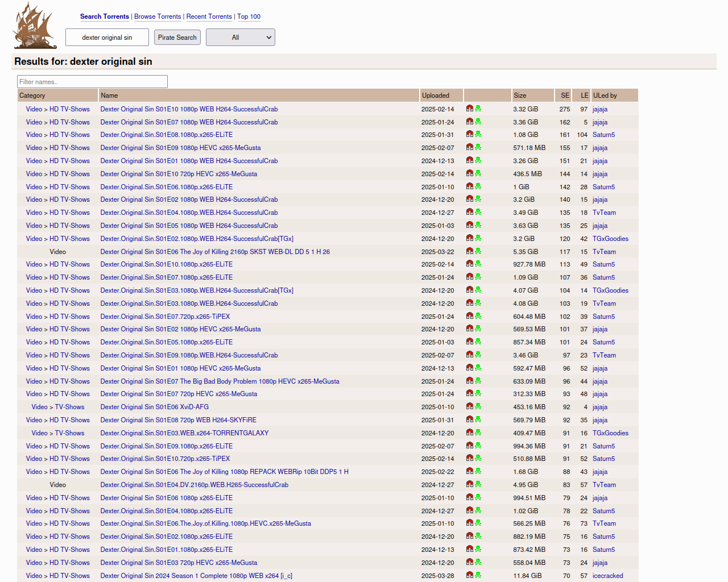Click magnet icon for S01E03.WEB.x264-TORRENTGALAXY
The height and width of the screenshot is (582, 728).
[x=469, y=433]
